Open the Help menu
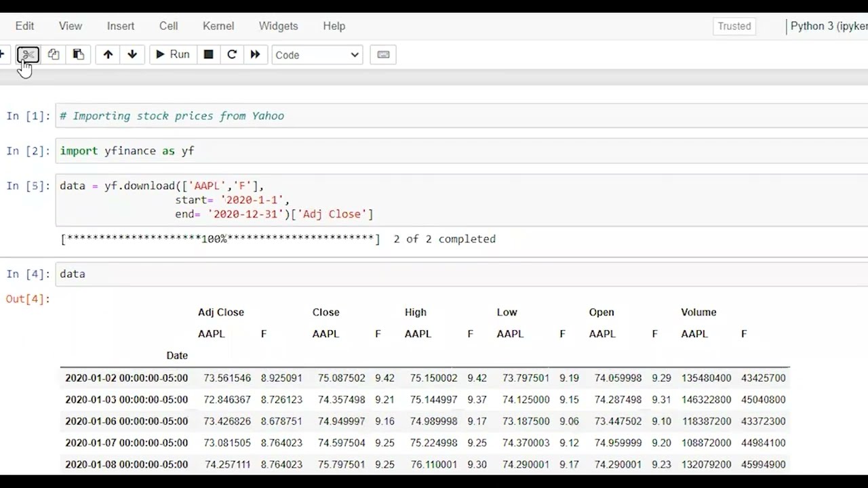The height and width of the screenshot is (488, 868). [x=334, y=26]
